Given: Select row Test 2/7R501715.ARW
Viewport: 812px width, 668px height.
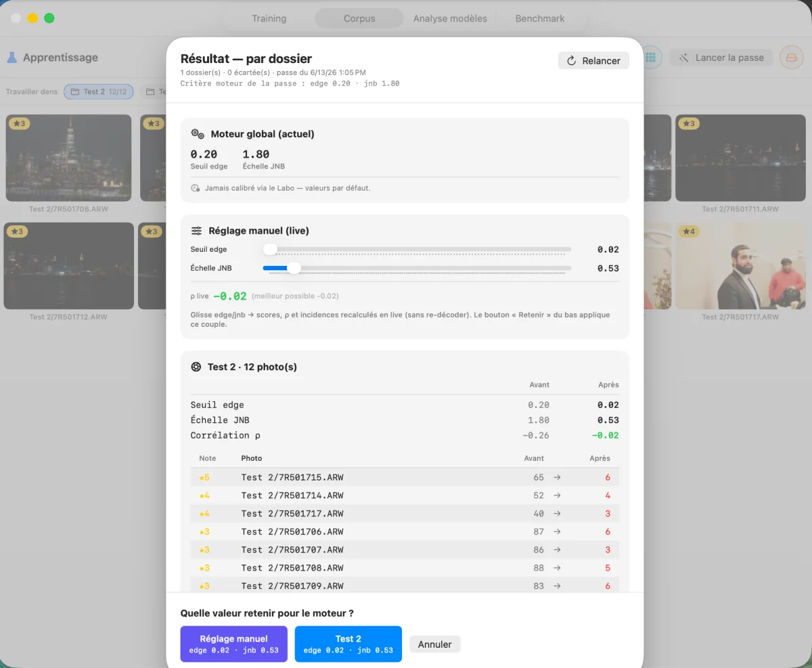Looking at the screenshot, I should point(405,477).
